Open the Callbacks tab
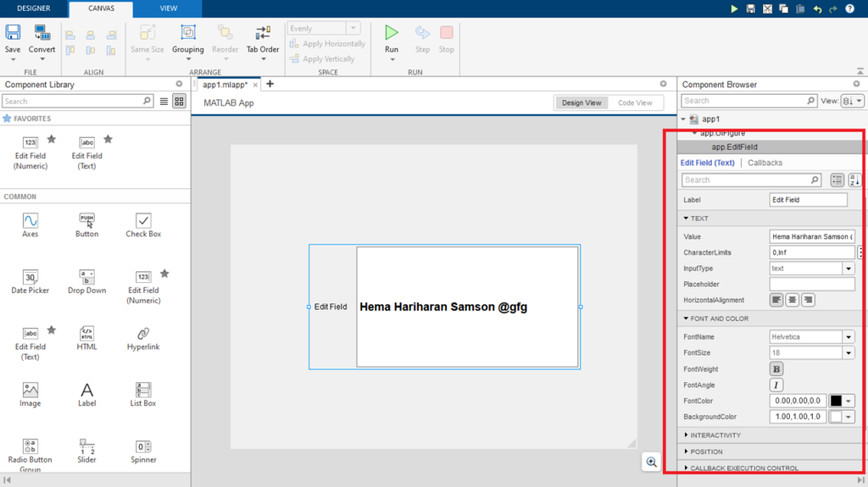868x487 pixels. (765, 163)
